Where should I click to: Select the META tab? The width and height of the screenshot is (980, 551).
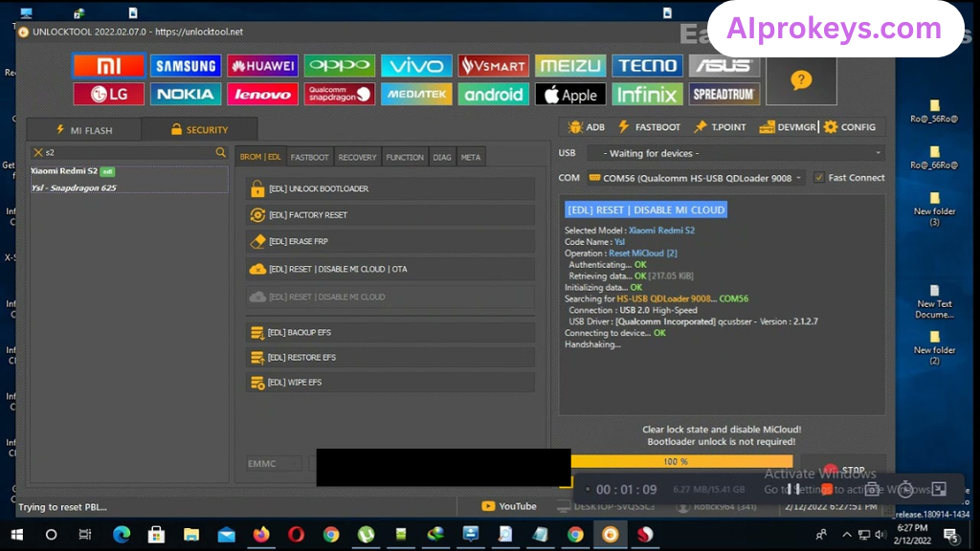click(471, 158)
